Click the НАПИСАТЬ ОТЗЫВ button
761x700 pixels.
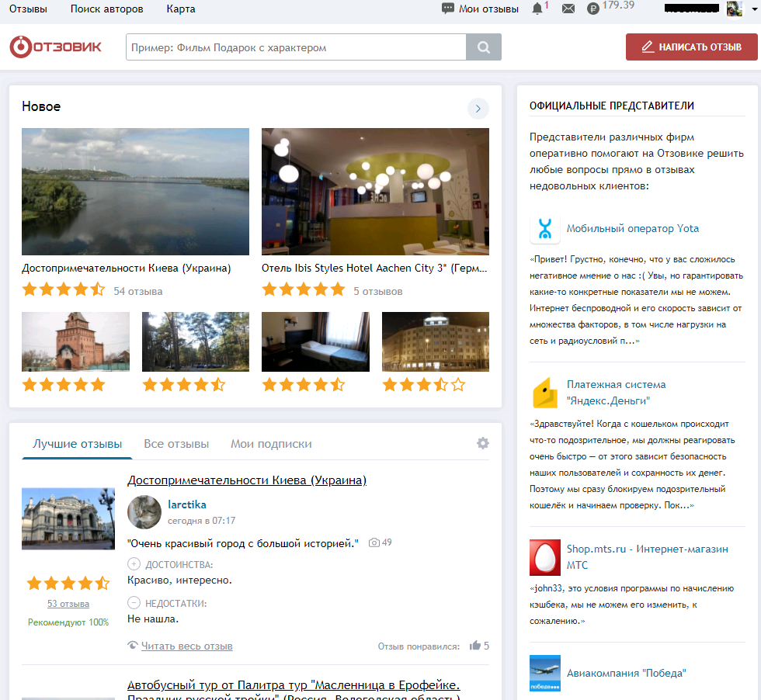pos(691,47)
